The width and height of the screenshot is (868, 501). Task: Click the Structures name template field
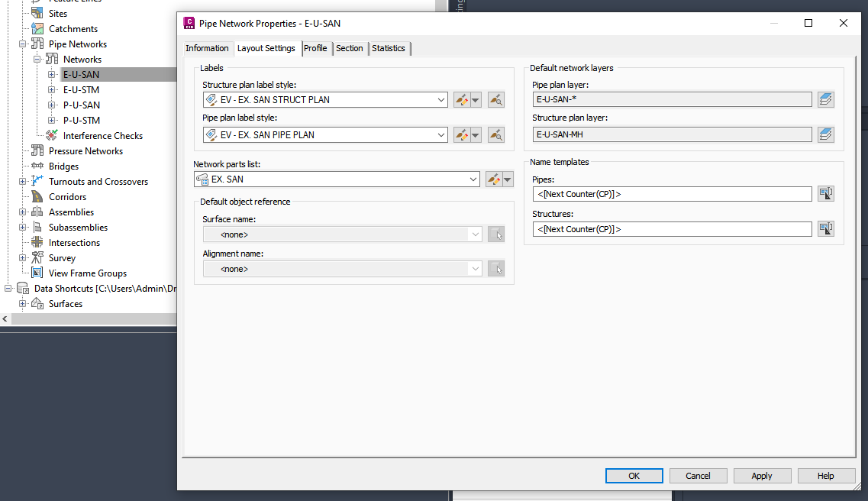pyautogui.click(x=672, y=229)
